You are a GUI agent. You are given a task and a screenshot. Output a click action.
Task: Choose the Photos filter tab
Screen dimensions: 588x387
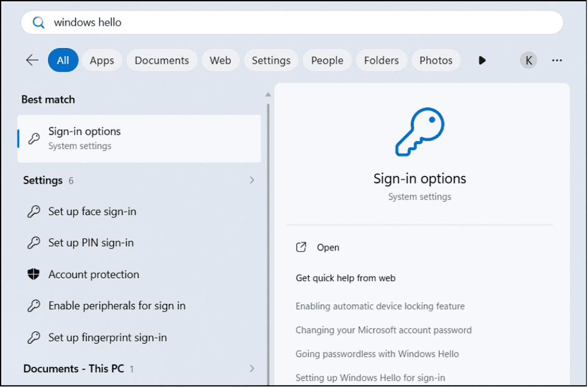coord(436,60)
